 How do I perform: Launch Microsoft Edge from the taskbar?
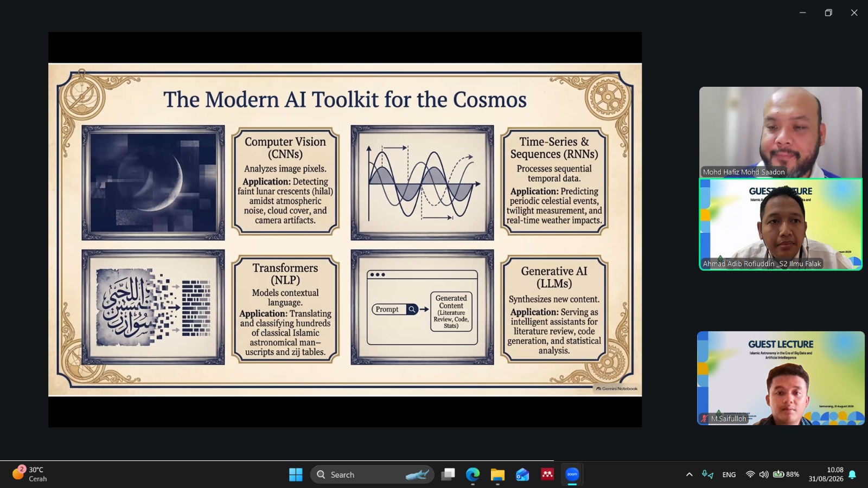click(x=473, y=474)
